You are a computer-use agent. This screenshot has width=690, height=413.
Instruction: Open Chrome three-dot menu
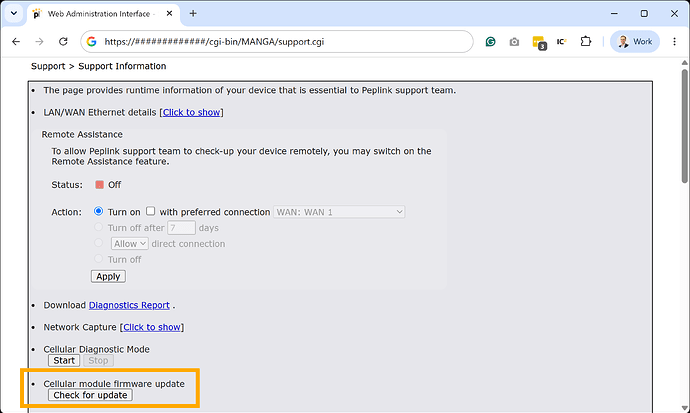click(674, 41)
